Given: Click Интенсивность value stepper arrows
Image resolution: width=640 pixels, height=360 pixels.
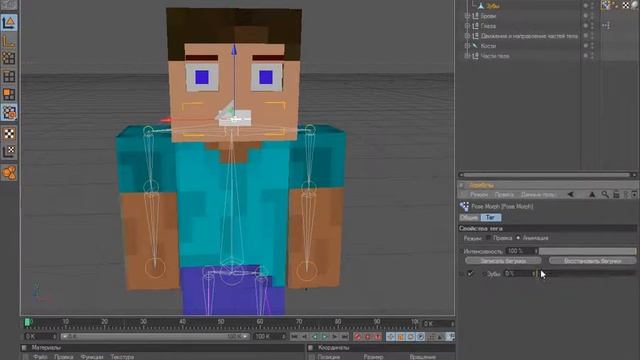Looking at the screenshot, I should 536,251.
